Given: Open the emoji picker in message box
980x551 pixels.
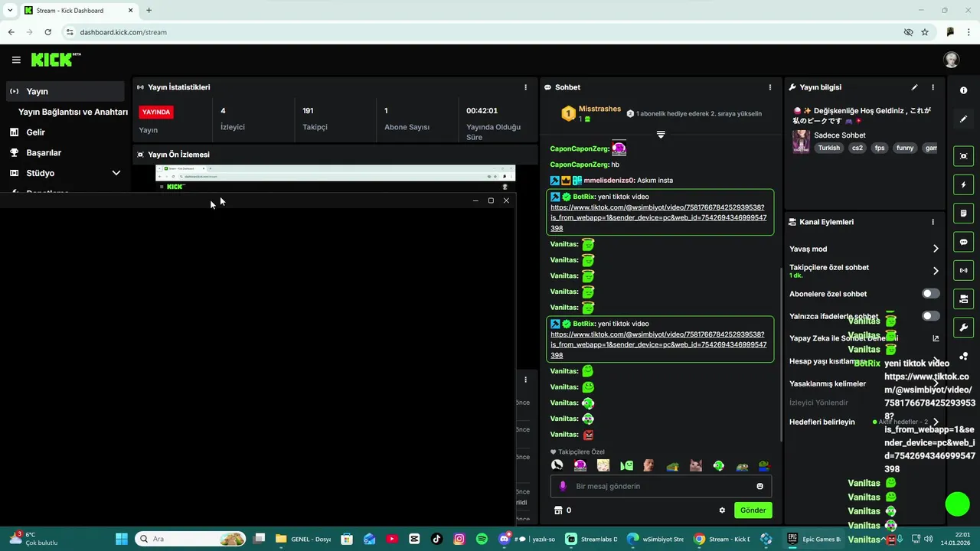Looking at the screenshot, I should [x=759, y=486].
